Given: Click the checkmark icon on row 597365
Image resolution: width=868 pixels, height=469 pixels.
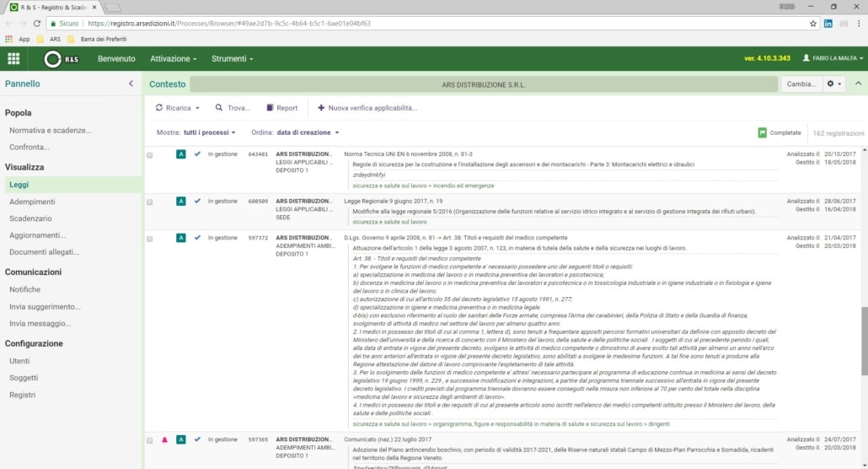Looking at the screenshot, I should pos(197,439).
